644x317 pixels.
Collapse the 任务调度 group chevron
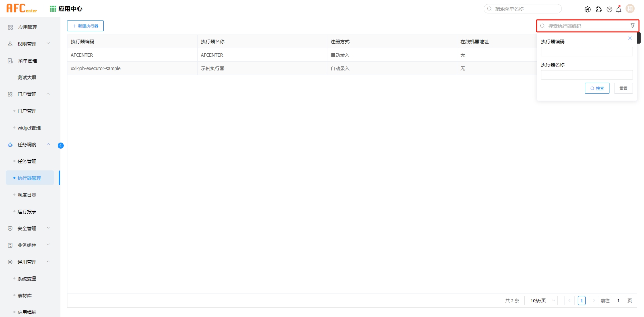[x=48, y=144]
